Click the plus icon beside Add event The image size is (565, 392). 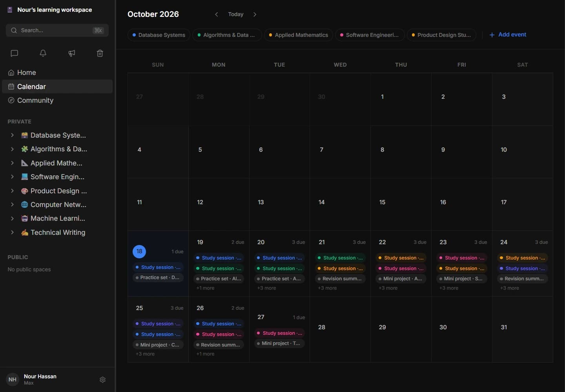pyautogui.click(x=492, y=35)
